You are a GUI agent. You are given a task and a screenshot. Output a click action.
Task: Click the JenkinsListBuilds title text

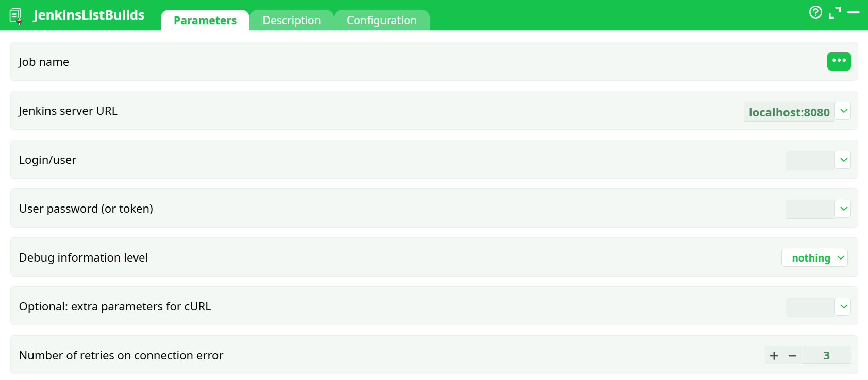click(89, 15)
